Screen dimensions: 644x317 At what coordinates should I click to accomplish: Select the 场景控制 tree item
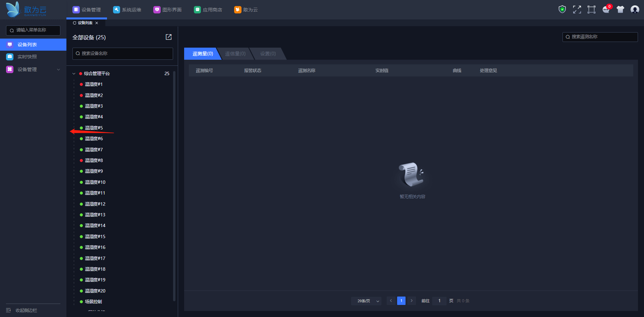click(x=93, y=302)
